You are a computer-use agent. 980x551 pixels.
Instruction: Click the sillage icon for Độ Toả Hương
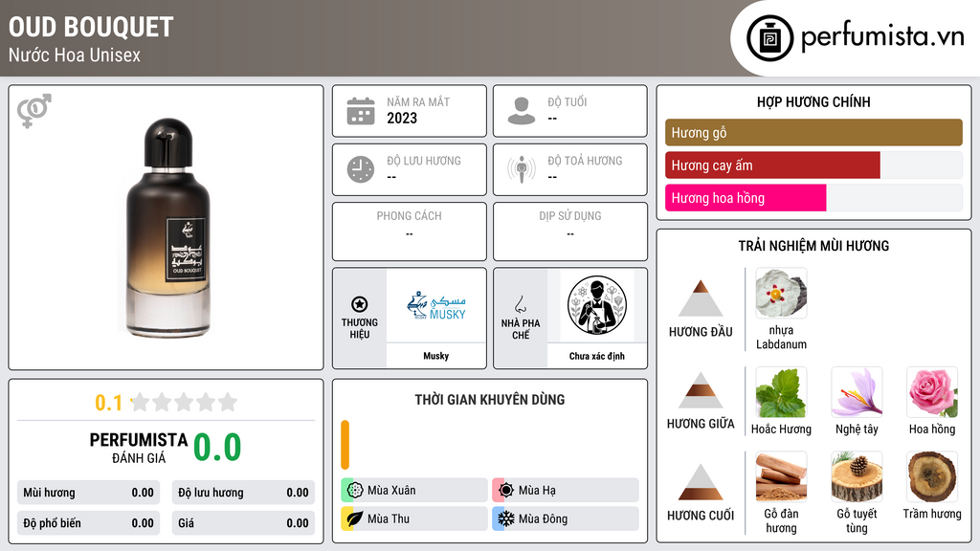point(522,169)
